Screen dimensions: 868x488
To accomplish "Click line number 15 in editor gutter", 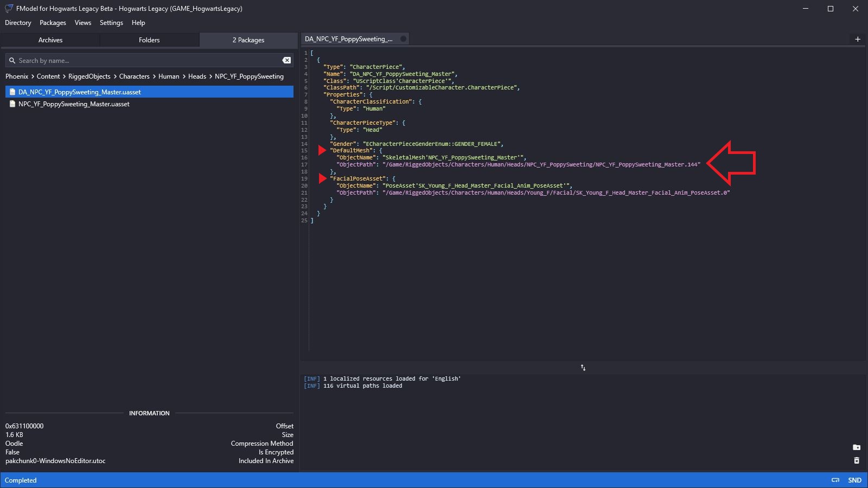I will 304,151.
